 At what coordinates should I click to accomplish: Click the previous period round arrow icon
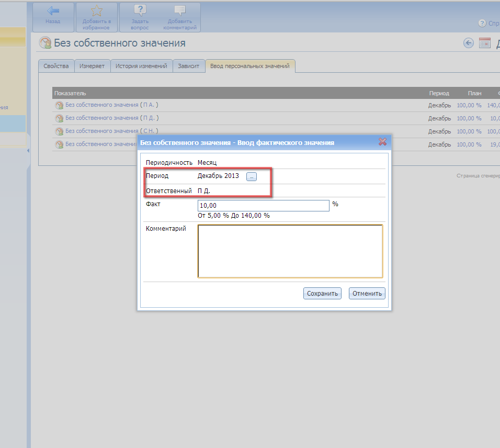[x=469, y=43]
